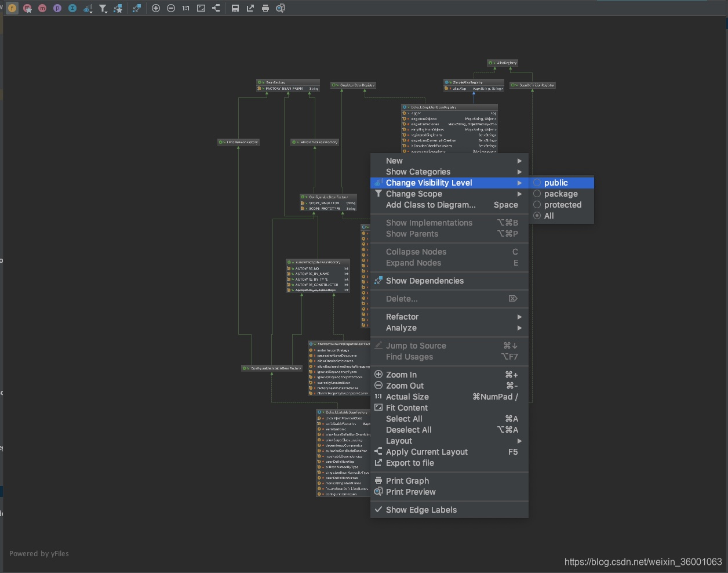Screen dimensions: 728x573
Task: Expand the Change Visibility Level submenu
Action: pyautogui.click(x=449, y=183)
